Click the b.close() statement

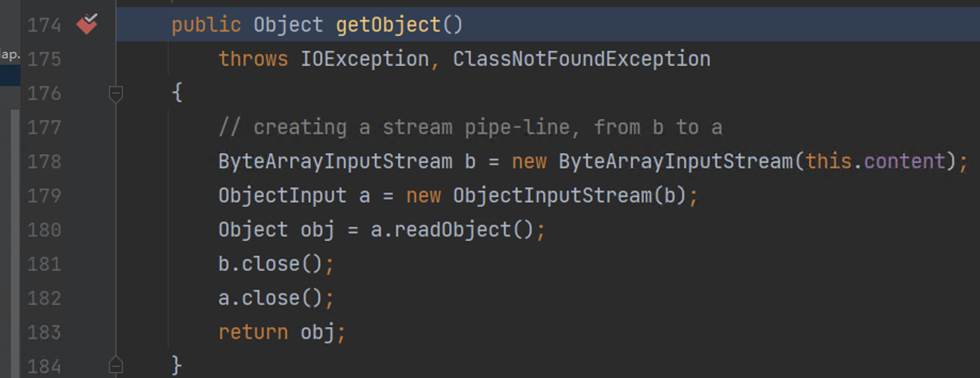tap(270, 264)
